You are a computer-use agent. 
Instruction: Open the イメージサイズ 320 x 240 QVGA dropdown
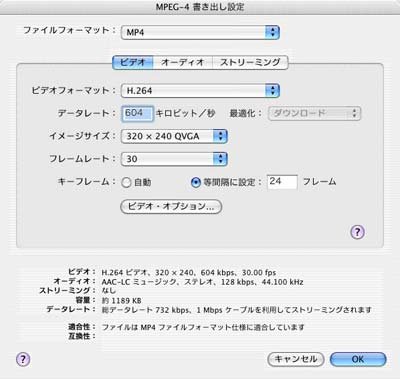(x=174, y=136)
